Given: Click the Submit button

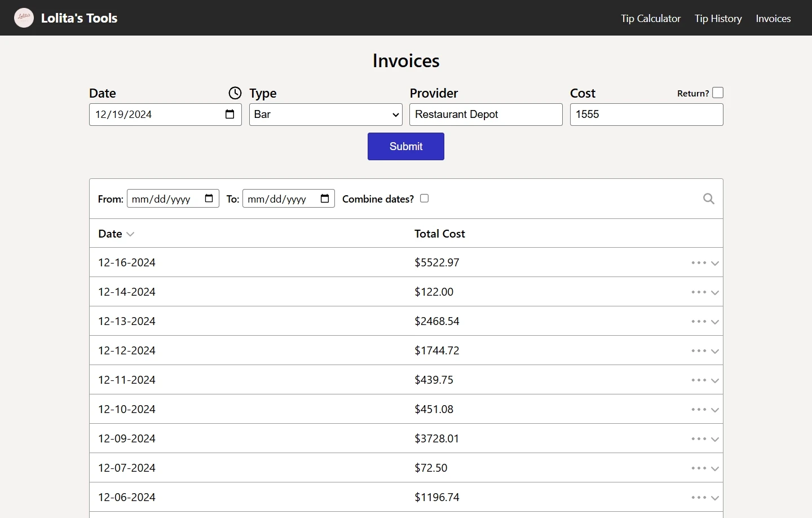Looking at the screenshot, I should pos(405,146).
